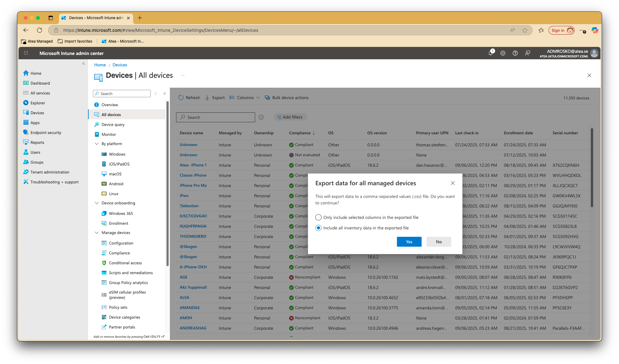
Task: Select Devices in the left navigation
Action: coord(37,112)
